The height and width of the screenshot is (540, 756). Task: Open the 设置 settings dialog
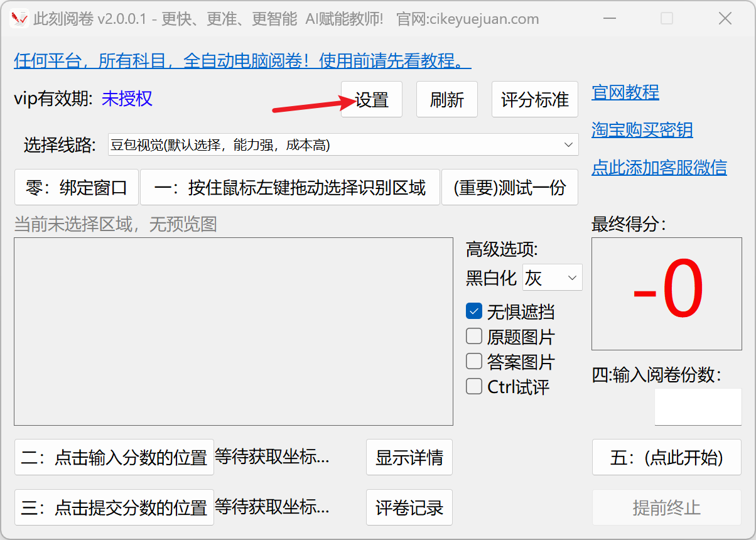[371, 99]
